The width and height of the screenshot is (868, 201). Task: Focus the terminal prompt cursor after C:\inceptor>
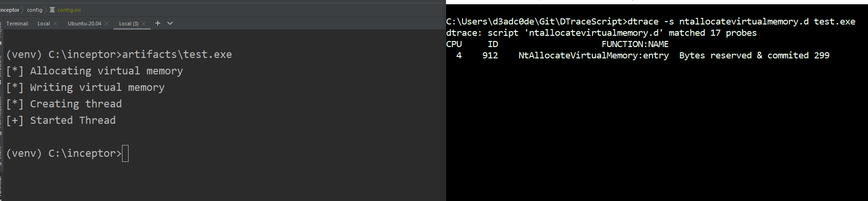125,153
